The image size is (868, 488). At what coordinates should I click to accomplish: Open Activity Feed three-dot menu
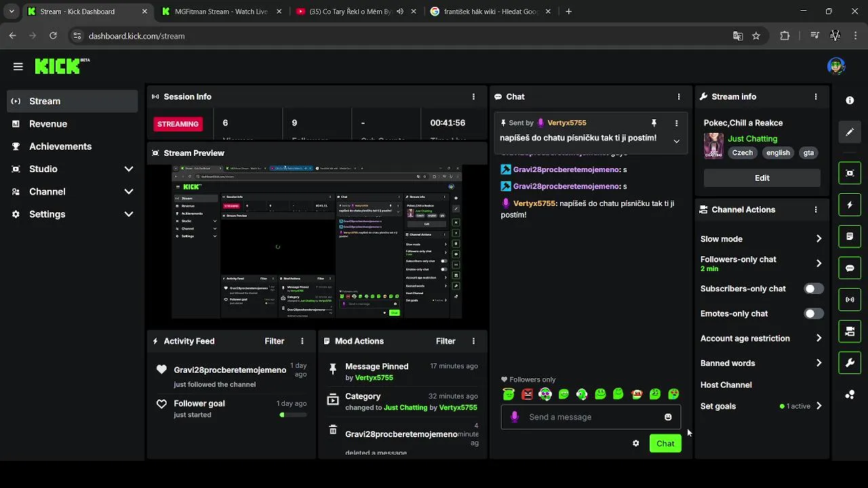coord(302,342)
